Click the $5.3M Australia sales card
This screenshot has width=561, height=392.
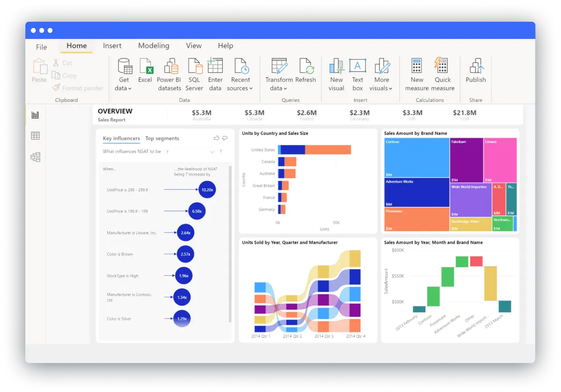point(201,115)
